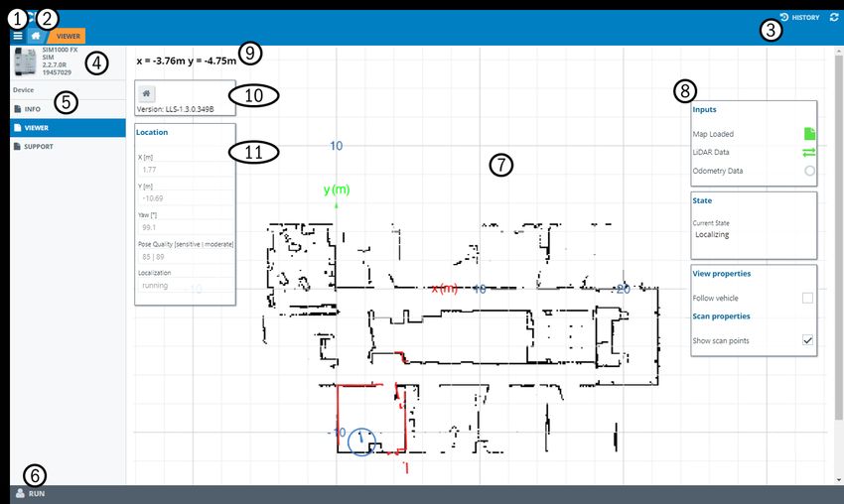Click the Odometry Data status circle
The width and height of the screenshot is (844, 504).
(809, 171)
